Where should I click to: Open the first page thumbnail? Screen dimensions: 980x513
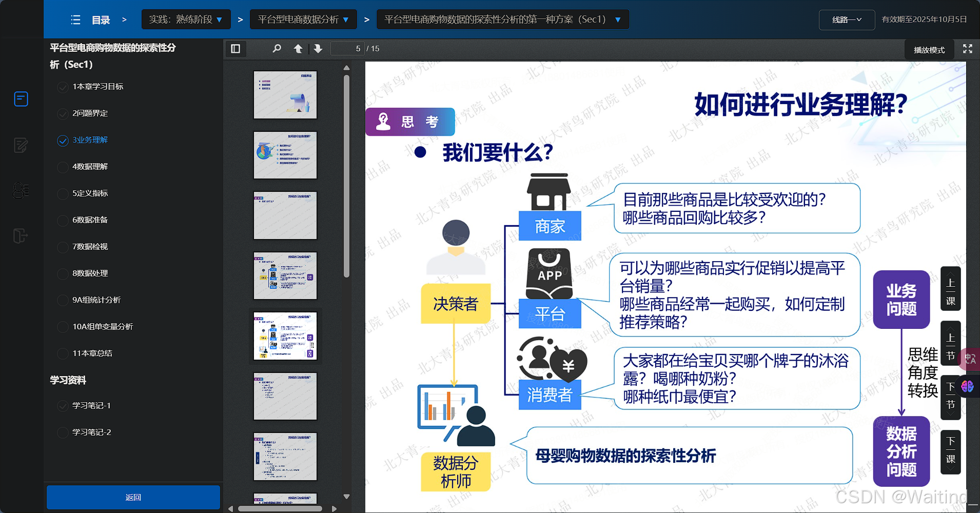tap(285, 95)
